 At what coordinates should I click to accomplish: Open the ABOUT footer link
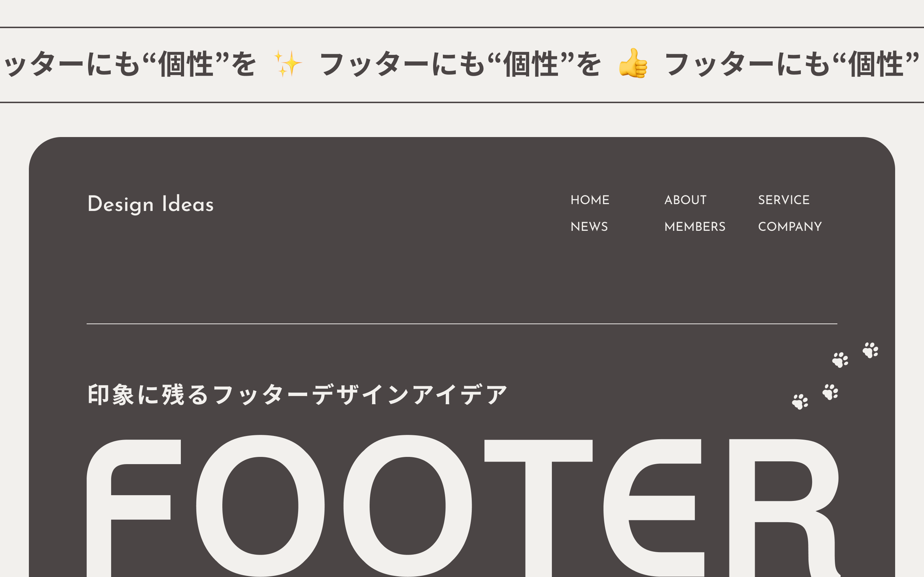tap(685, 200)
